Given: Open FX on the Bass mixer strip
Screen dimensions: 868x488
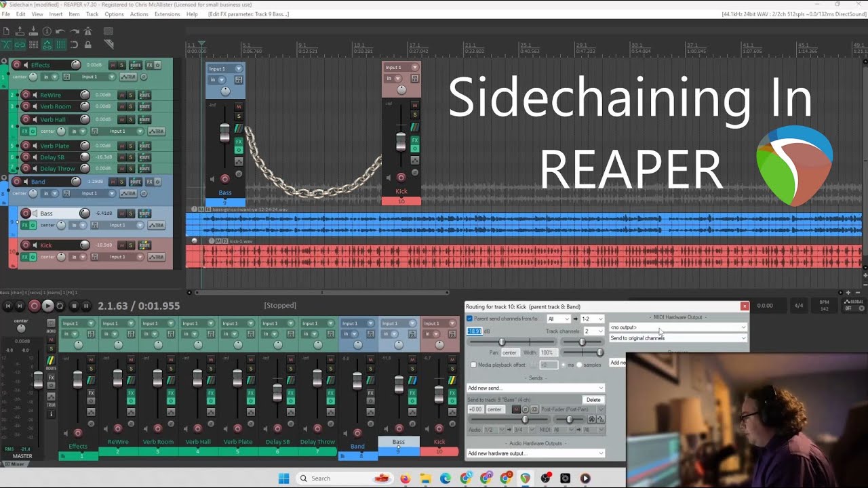Looking at the screenshot, I should pos(412,392).
